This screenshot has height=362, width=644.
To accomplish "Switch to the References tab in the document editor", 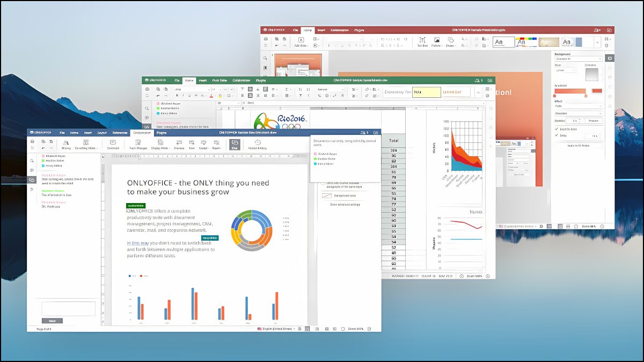I will [120, 132].
